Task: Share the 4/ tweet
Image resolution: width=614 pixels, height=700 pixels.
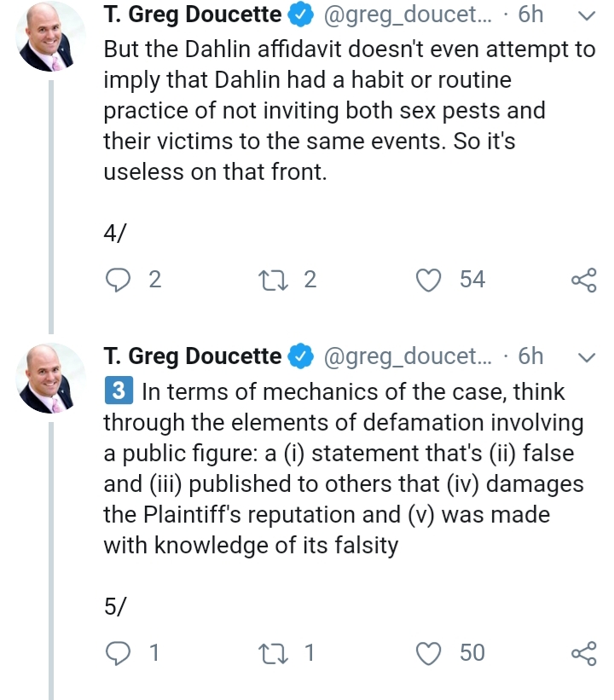Action: tap(584, 281)
